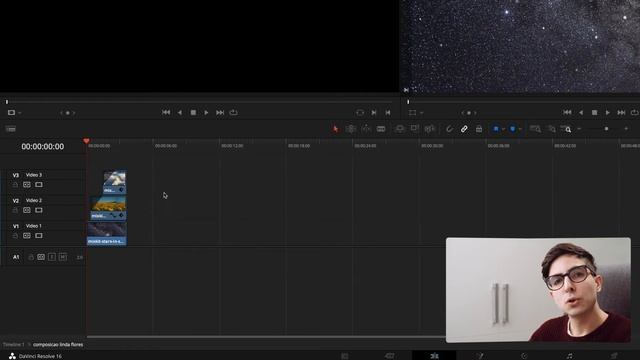Image resolution: width=640 pixels, height=360 pixels.
Task: Click the red playhead marker on ruler
Action: coord(86,141)
